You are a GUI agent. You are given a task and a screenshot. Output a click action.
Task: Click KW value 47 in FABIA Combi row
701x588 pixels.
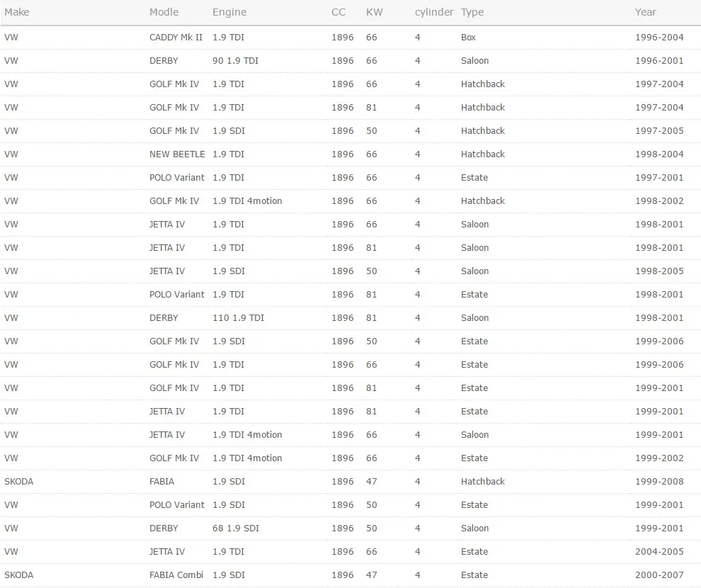372,575
